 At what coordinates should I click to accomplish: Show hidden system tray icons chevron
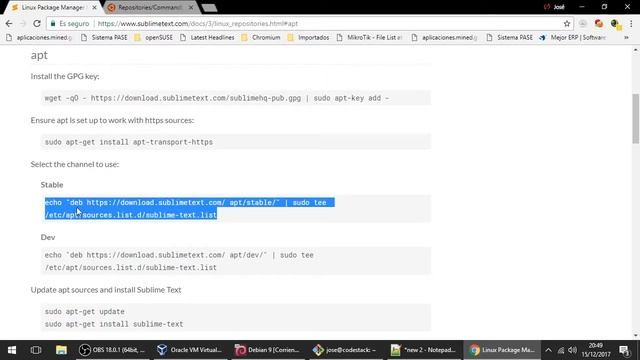549,350
